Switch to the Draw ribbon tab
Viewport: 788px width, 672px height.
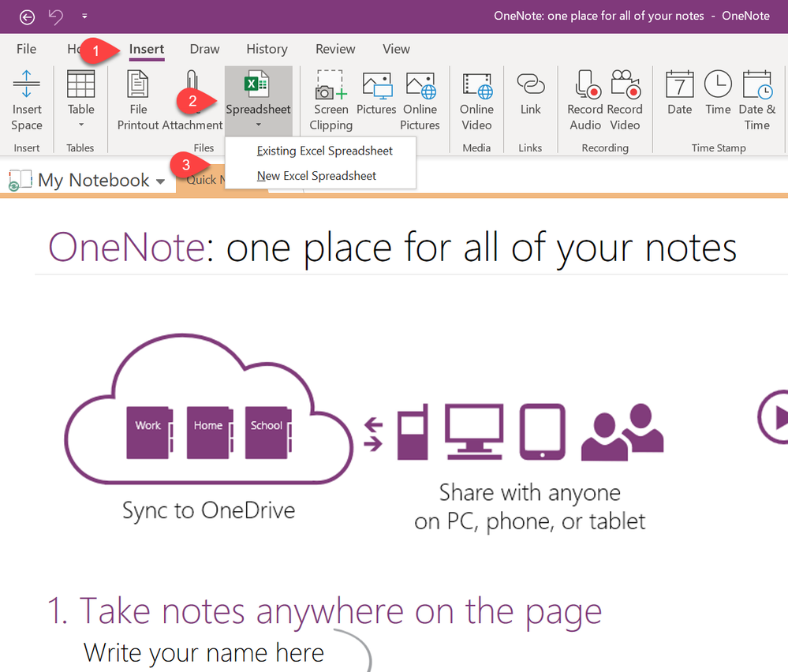click(x=204, y=49)
